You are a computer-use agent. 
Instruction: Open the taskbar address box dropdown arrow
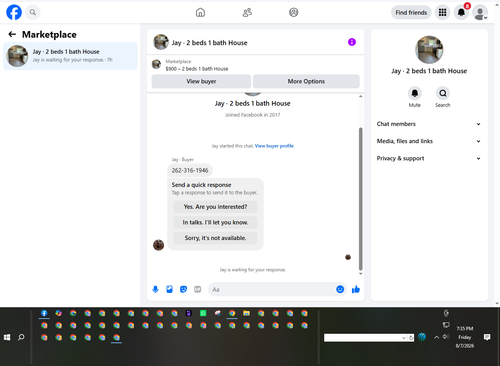click(404, 338)
